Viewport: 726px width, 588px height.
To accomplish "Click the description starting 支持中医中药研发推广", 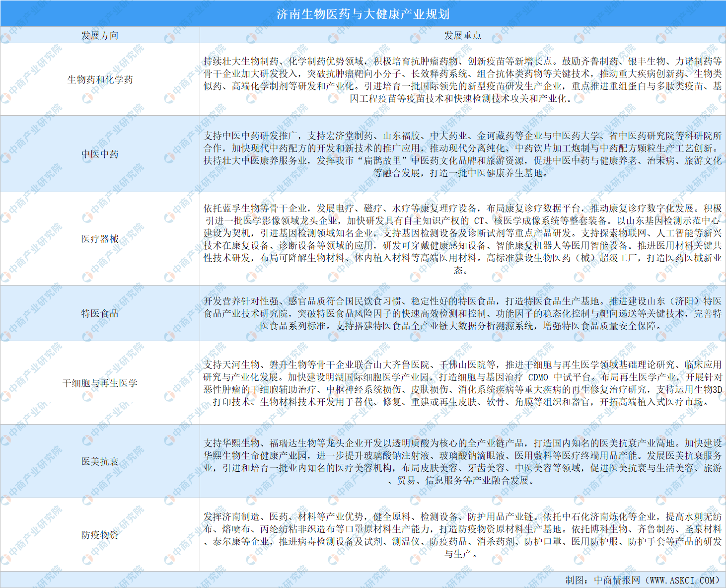I will coord(462,154).
